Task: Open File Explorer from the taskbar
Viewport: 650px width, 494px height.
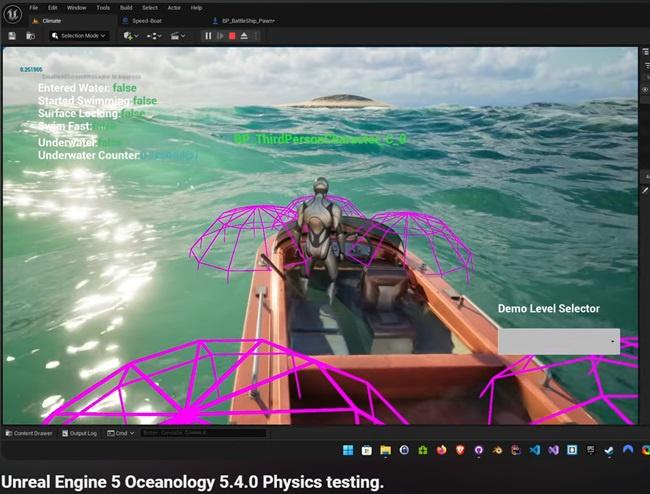Action: click(x=386, y=450)
